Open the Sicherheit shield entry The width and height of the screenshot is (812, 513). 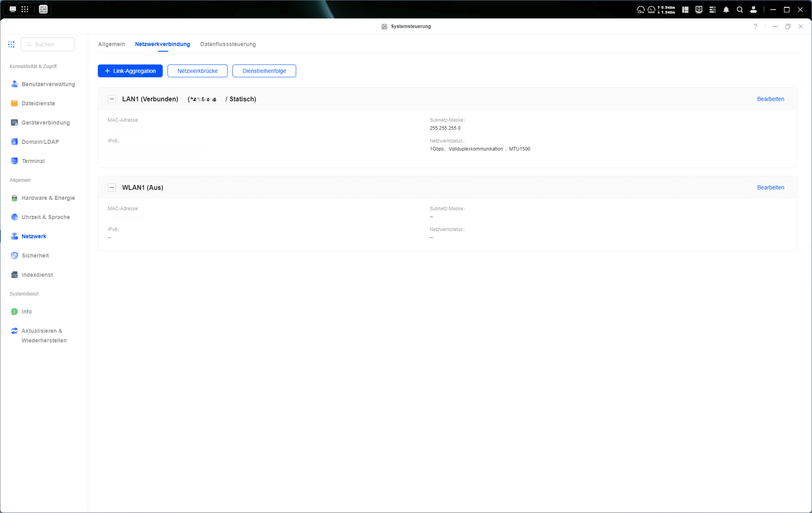tap(35, 255)
